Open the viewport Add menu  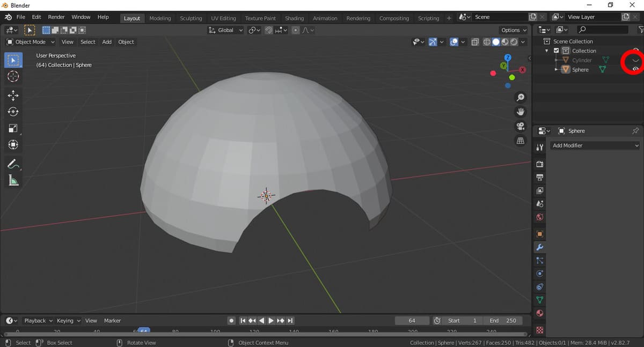[x=107, y=42]
